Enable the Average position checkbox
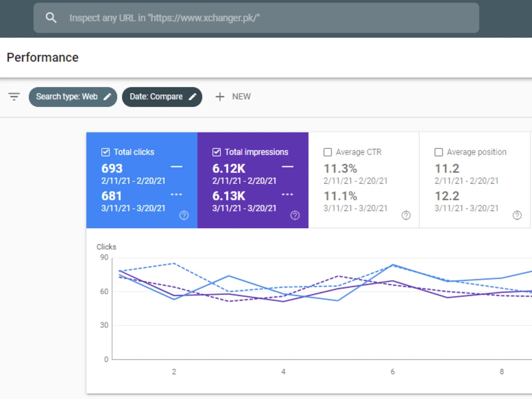 tap(438, 152)
